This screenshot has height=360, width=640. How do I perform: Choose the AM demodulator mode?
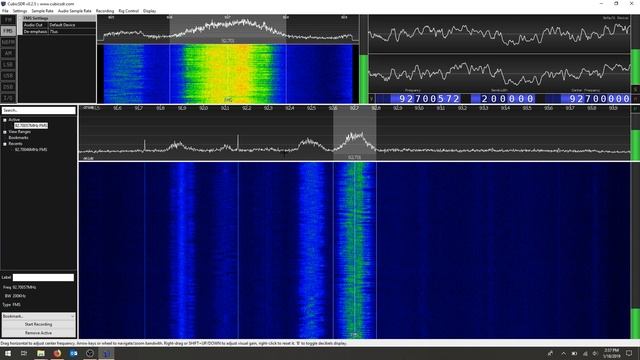pyautogui.click(x=8, y=53)
